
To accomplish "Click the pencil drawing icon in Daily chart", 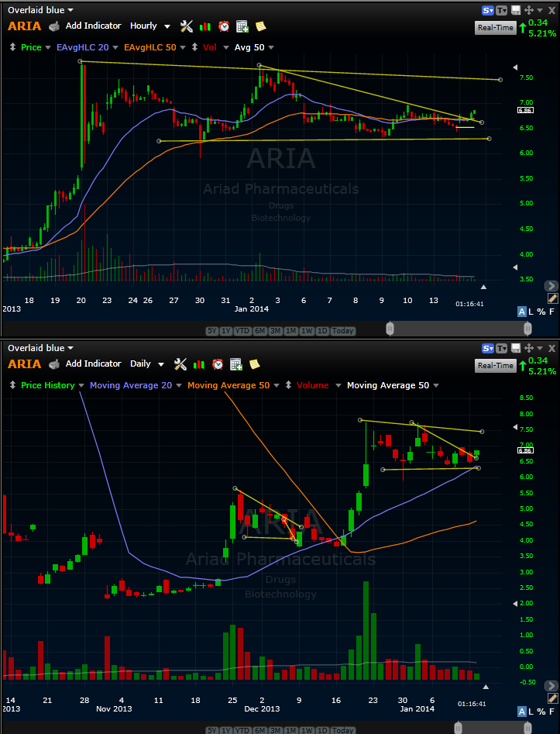I will point(552,698).
